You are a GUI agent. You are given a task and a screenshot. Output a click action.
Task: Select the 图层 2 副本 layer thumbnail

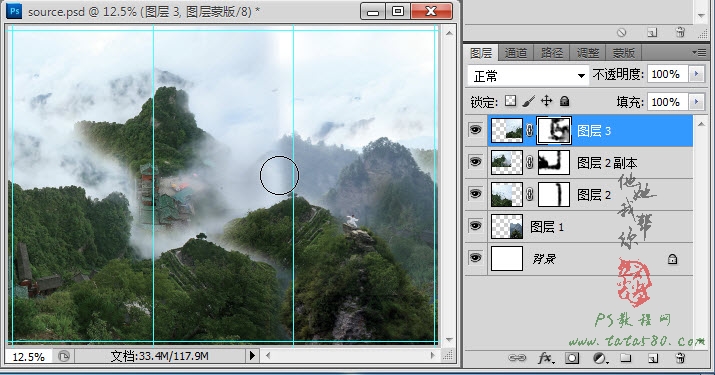coord(507,163)
